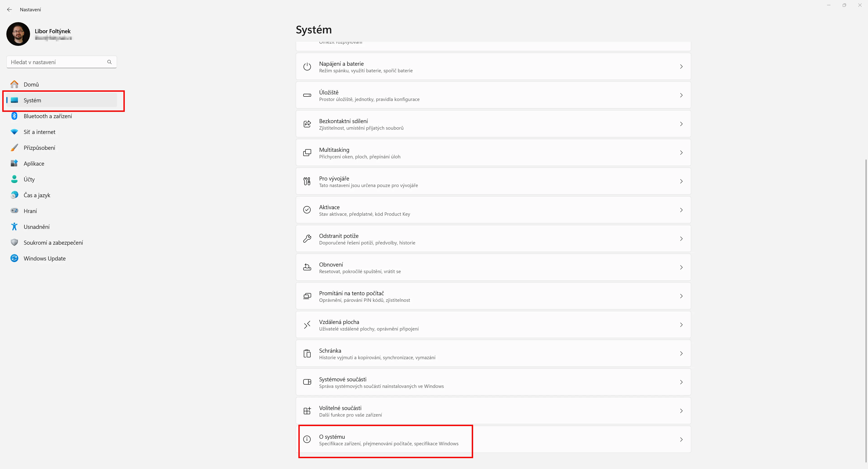
Task: Expand Volitelné součásti chevron arrow
Action: [681, 411]
